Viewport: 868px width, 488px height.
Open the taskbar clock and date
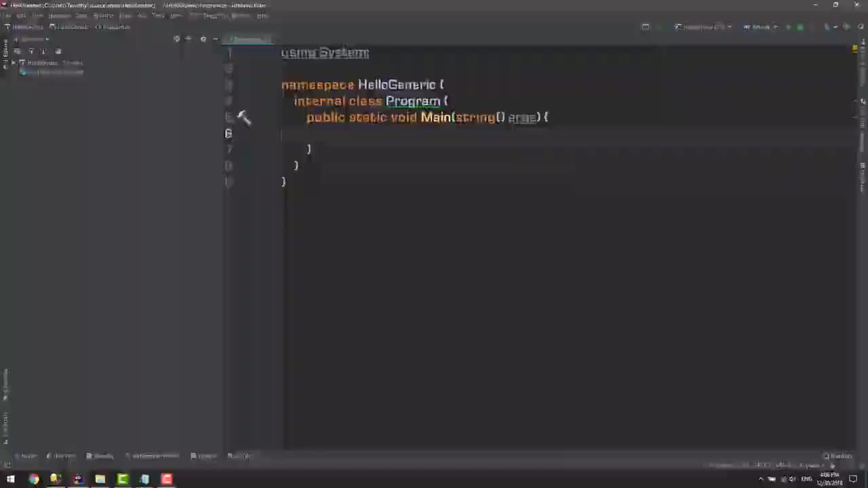[x=830, y=479]
